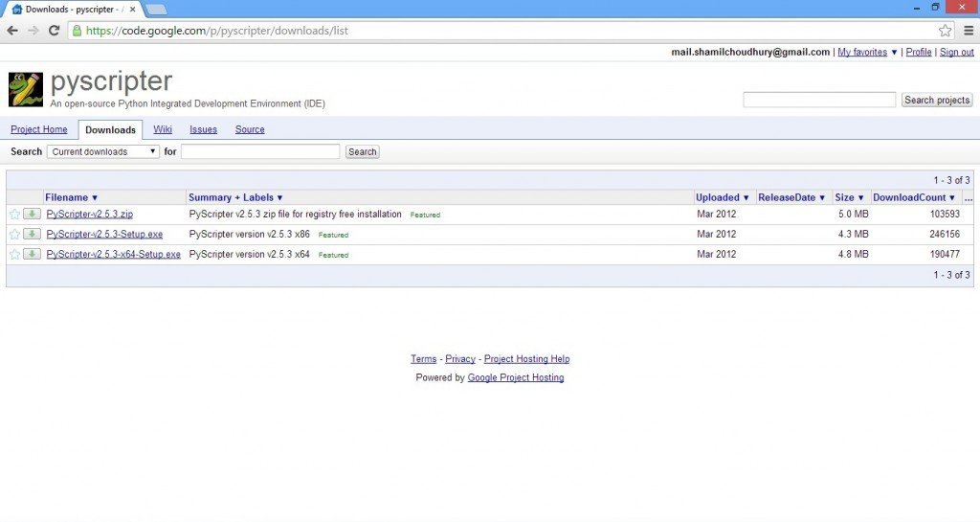Star the PyScripter-v2.5.3.zip download
The width and height of the screenshot is (980, 522).
(15, 215)
